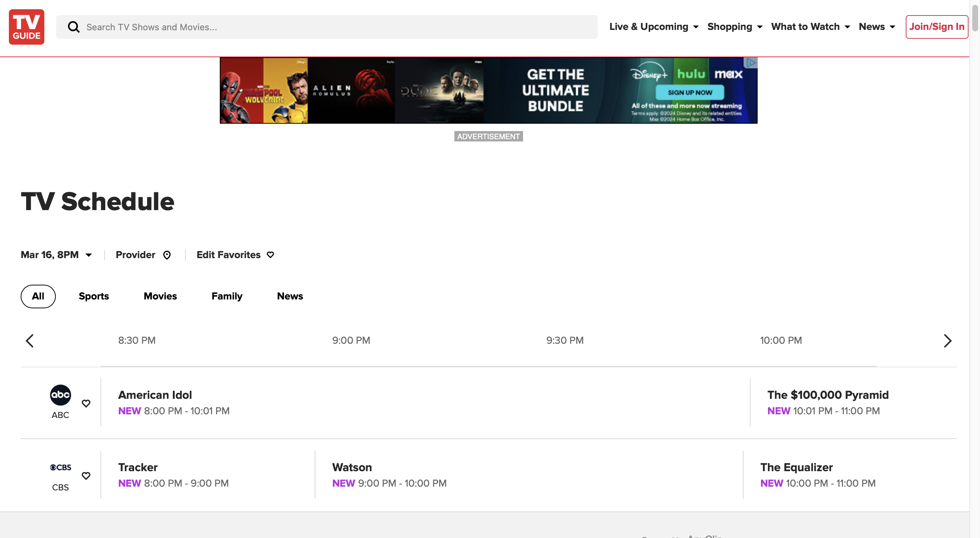The width and height of the screenshot is (980, 538).
Task: Click the ad choices icon on banner
Action: tap(751, 63)
